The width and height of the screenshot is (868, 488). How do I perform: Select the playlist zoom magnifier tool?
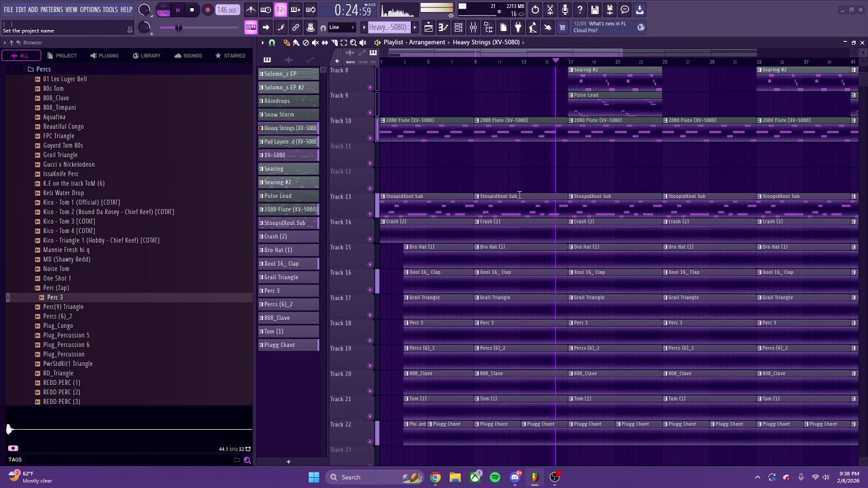click(353, 43)
